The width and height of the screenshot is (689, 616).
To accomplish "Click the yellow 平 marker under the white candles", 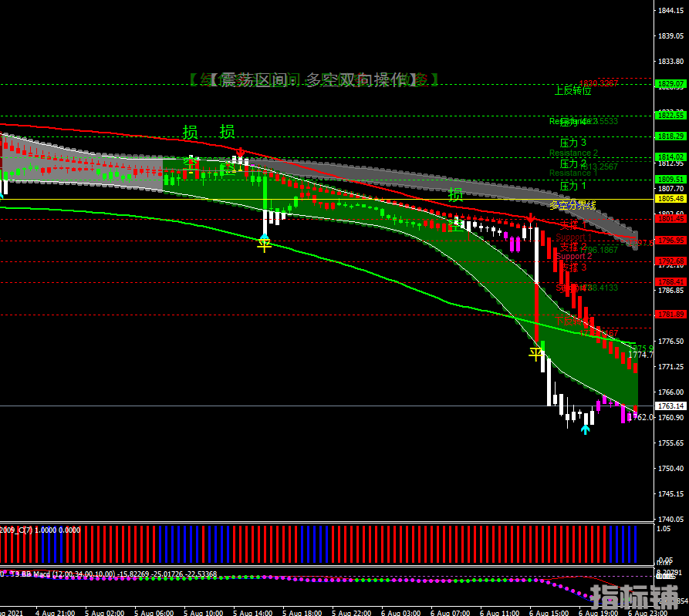I will [x=265, y=245].
